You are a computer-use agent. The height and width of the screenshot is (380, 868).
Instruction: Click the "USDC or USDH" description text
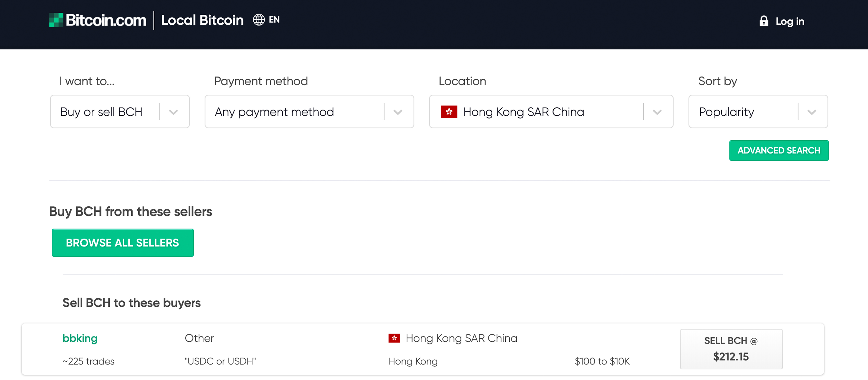tap(220, 362)
